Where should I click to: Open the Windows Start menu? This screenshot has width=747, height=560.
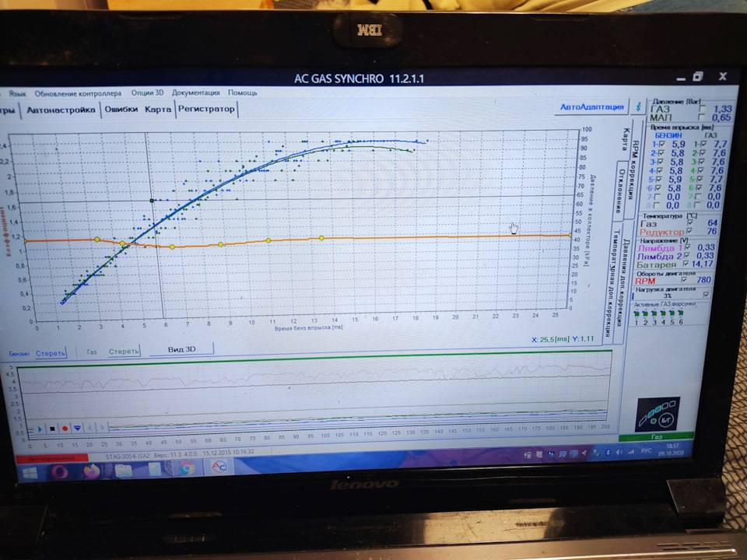pyautogui.click(x=30, y=472)
